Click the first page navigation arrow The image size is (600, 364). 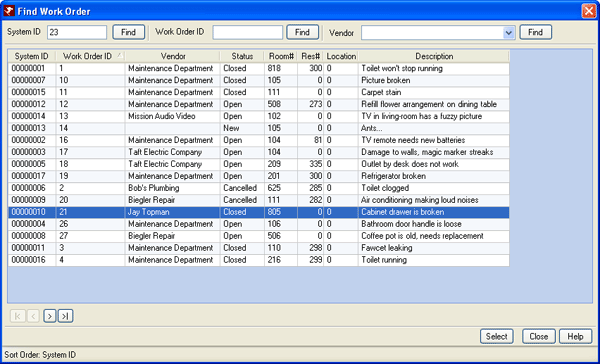click(18, 316)
